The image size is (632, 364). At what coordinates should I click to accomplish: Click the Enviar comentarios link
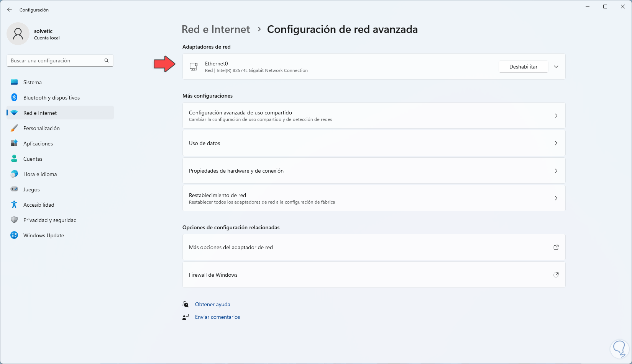[217, 317]
